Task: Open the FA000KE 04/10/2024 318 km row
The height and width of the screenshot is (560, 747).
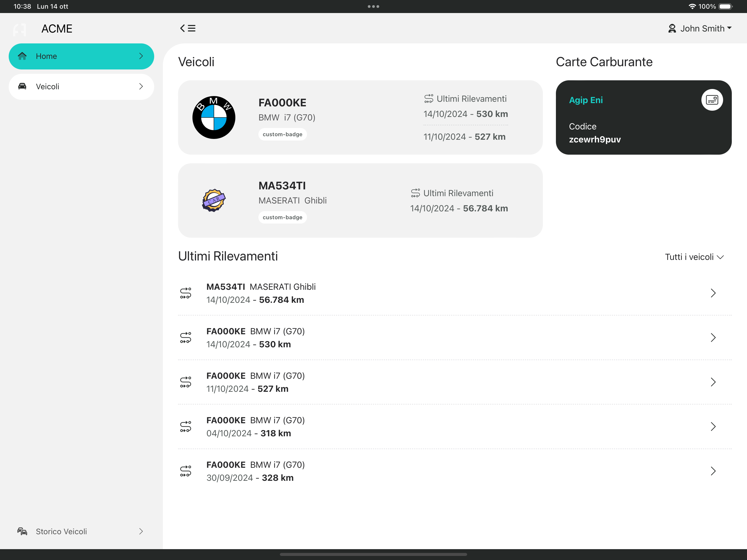Action: coord(455,427)
